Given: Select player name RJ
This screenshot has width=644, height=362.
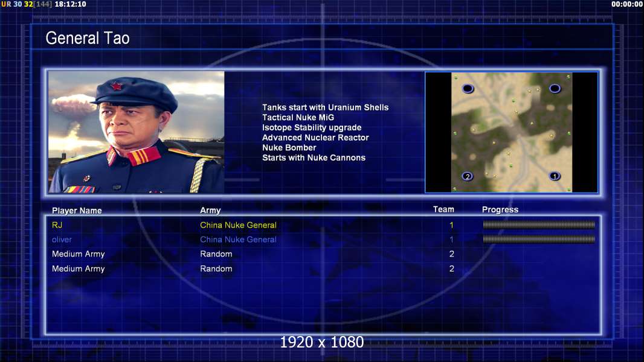Looking at the screenshot, I should (x=57, y=225).
